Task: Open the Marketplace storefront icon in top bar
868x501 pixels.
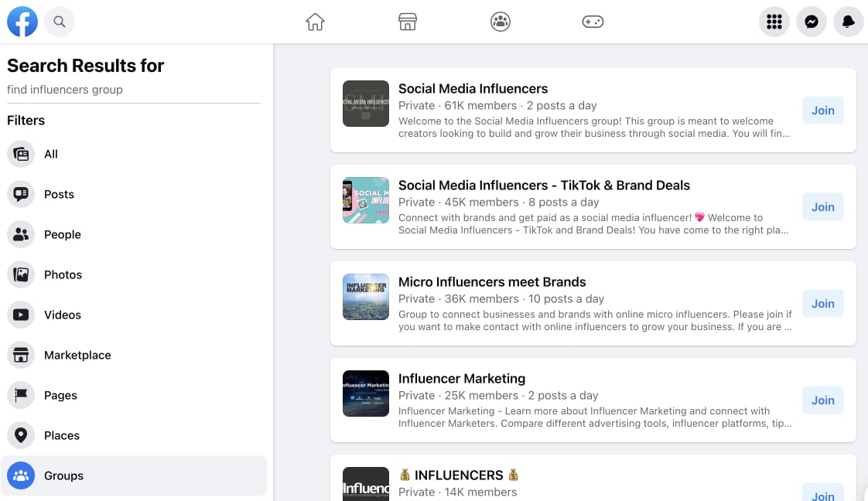Action: [x=408, y=22]
